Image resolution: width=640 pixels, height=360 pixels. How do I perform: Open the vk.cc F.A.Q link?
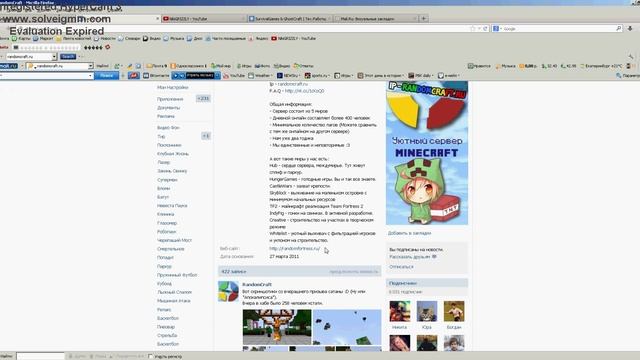pos(304,91)
